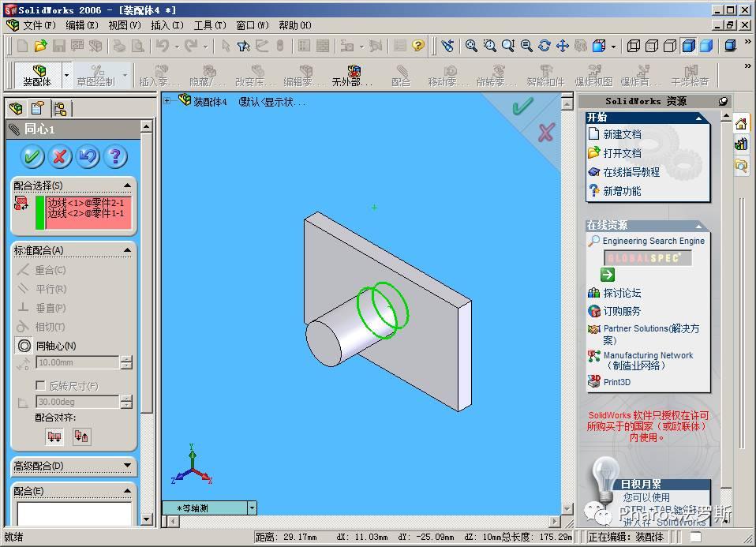Click the yellow Help question icon
This screenshot has height=547, width=756.
coord(418,46)
